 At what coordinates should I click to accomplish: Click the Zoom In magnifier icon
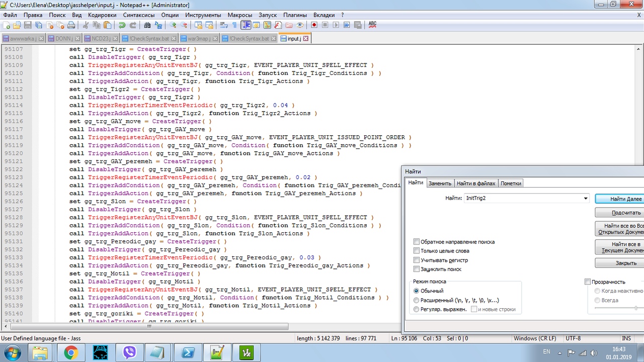173,25
